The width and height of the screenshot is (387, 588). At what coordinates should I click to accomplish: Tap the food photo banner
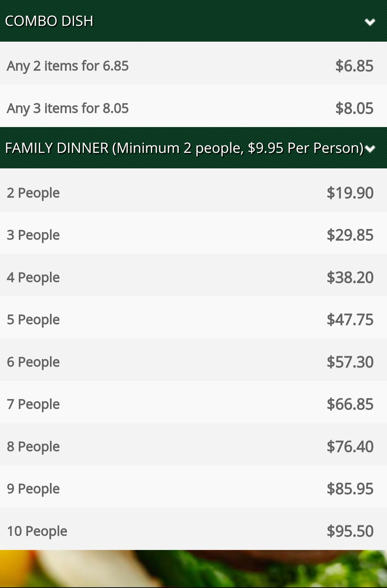[193, 569]
